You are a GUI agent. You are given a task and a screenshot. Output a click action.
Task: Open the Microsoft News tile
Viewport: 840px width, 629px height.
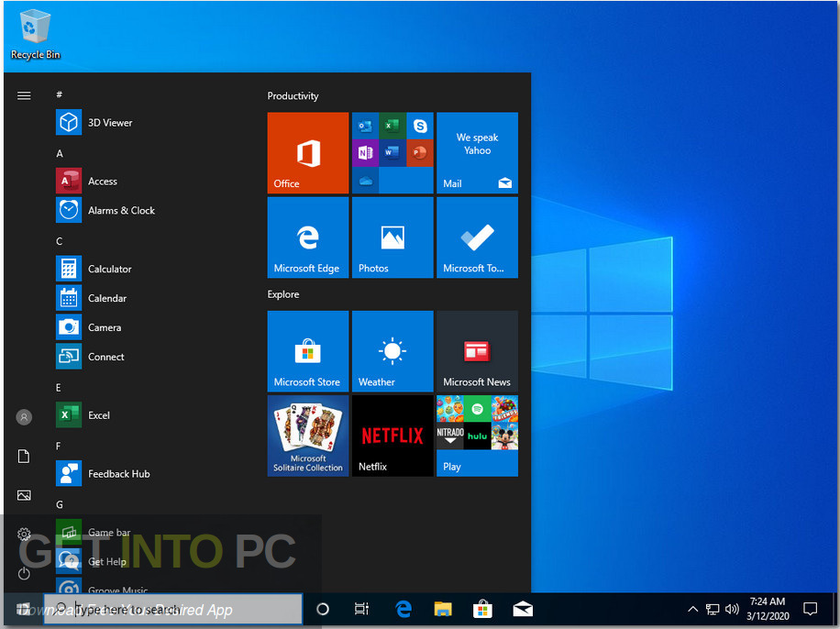coord(478,351)
